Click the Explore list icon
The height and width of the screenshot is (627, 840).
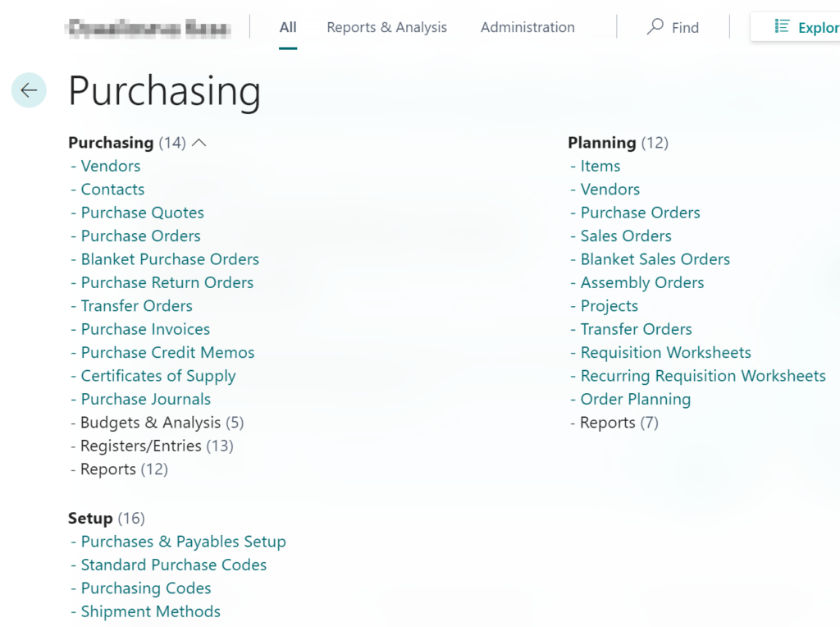pos(782,27)
